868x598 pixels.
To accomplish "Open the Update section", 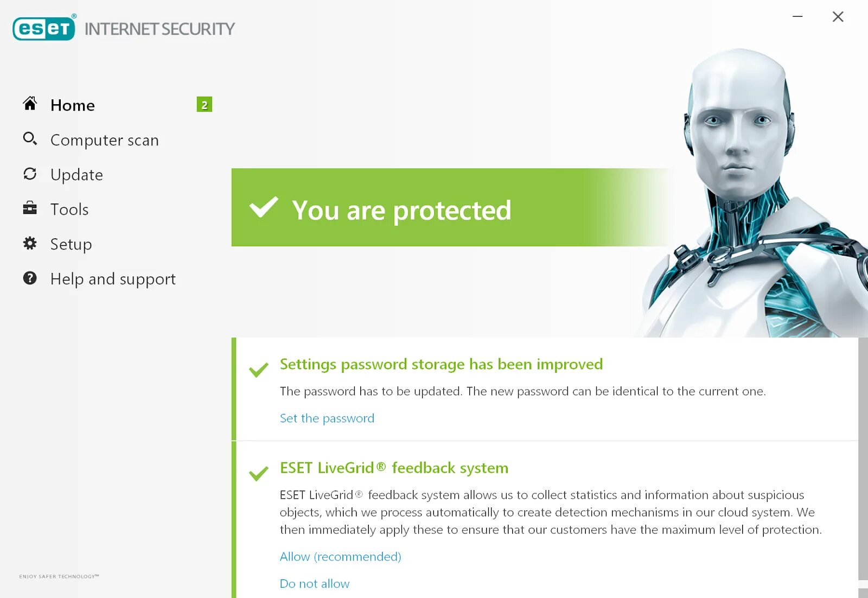I will click(76, 175).
